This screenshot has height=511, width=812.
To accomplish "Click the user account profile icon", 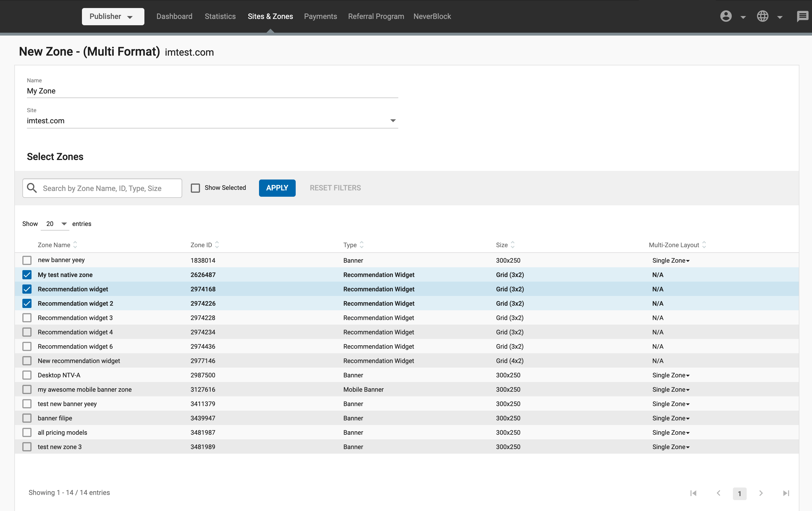I will 726,16.
